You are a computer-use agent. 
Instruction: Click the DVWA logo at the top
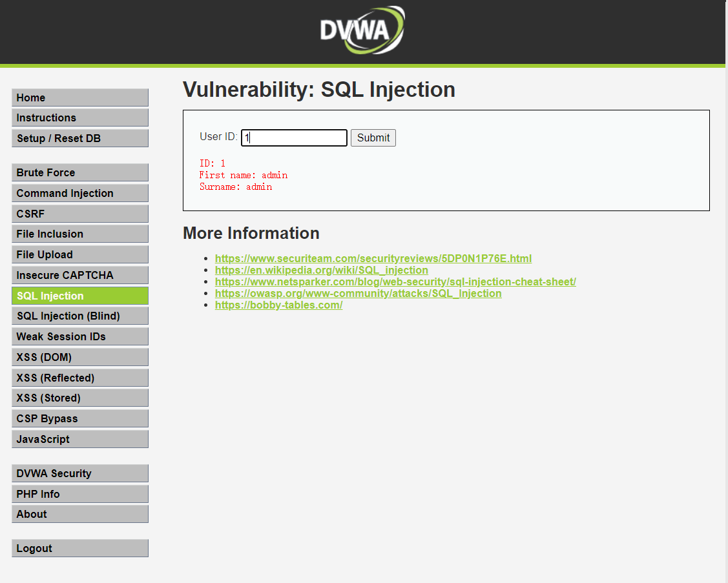tap(362, 30)
